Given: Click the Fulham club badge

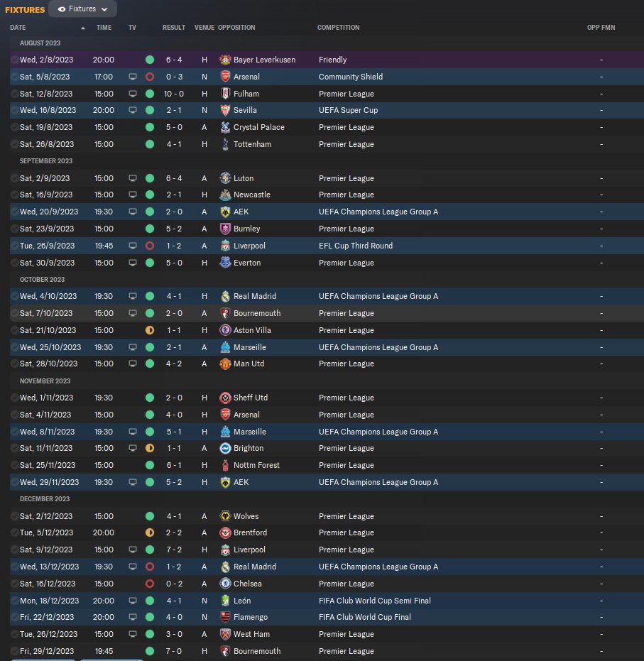Looking at the screenshot, I should coord(226,94).
